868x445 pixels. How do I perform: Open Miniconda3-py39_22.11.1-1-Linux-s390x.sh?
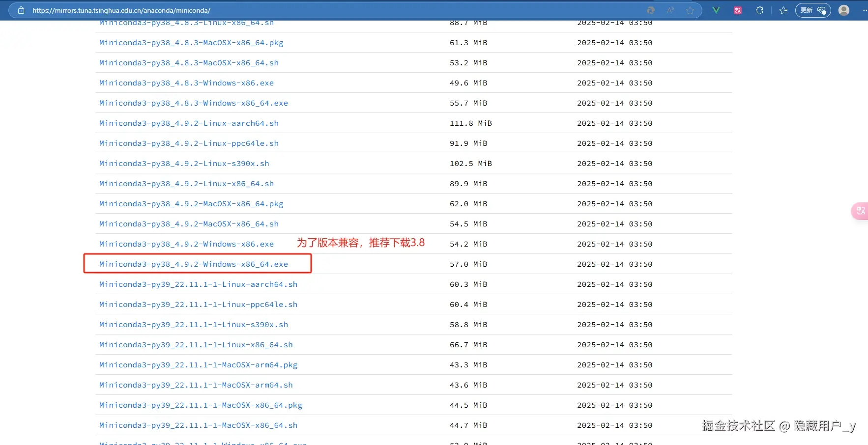click(194, 324)
